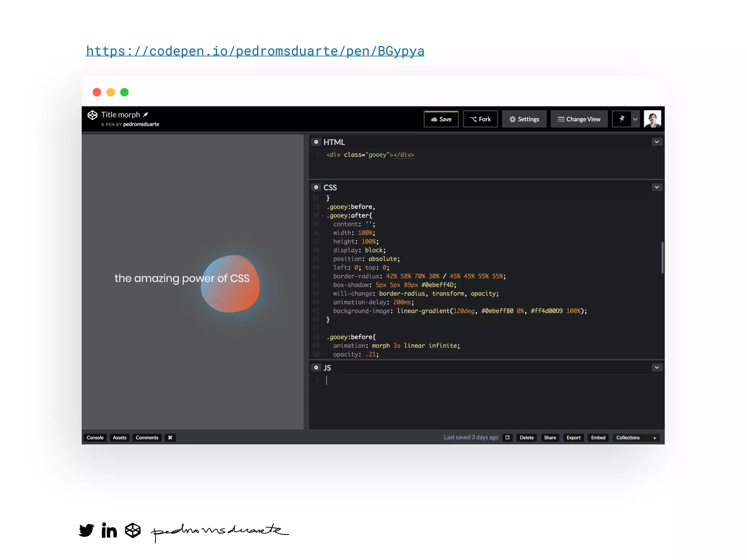This screenshot has height=560, width=747.
Task: Click the Twitter bird icon
Action: point(87,530)
